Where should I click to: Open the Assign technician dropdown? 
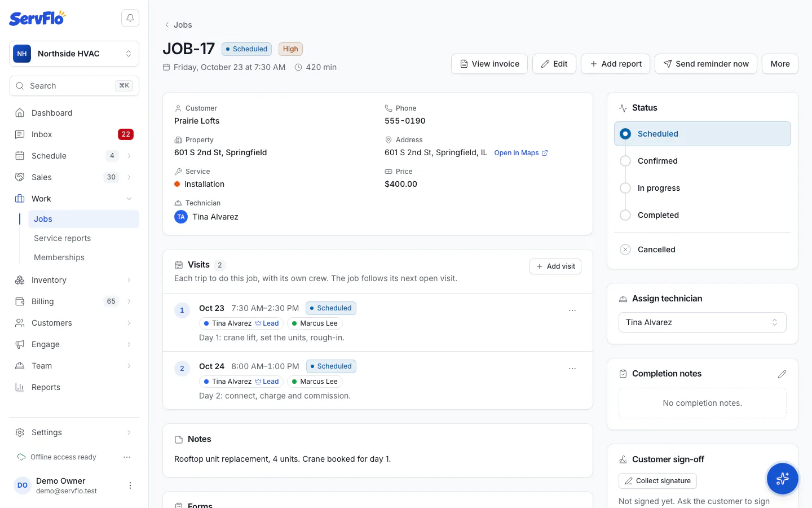[x=702, y=322]
